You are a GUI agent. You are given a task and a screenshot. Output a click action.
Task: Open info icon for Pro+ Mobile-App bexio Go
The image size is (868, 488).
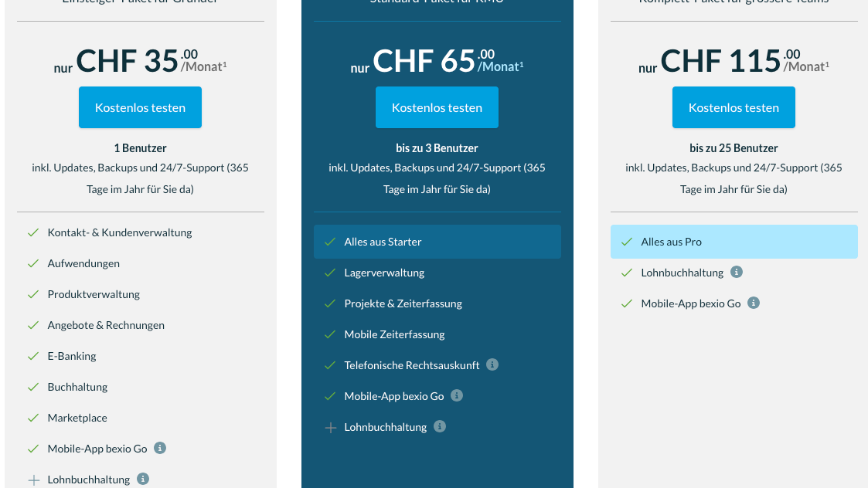pos(754,303)
